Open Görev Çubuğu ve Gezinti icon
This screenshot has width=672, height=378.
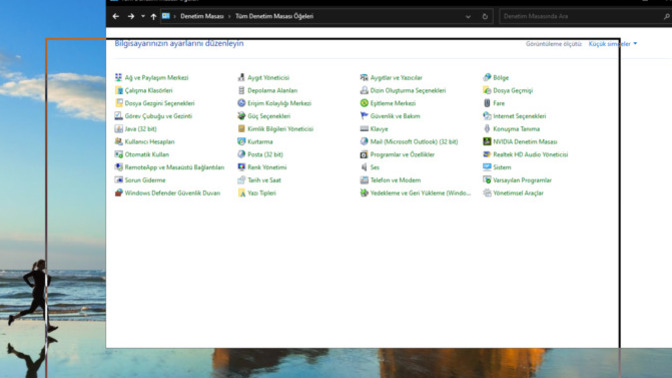[x=119, y=116]
